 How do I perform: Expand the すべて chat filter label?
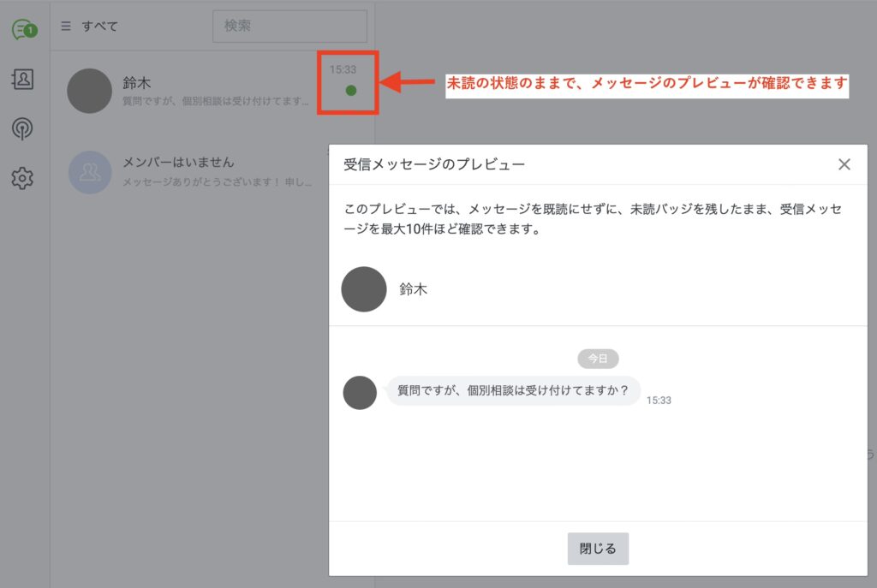point(100,27)
